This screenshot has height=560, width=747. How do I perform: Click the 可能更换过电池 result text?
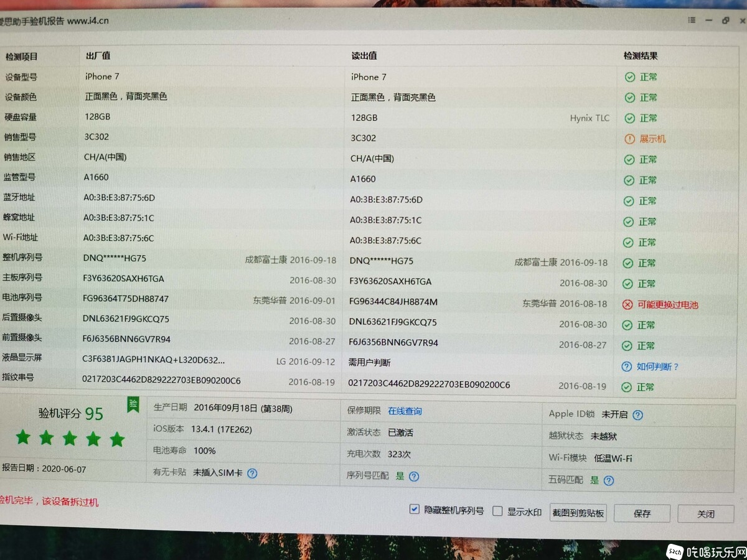[669, 305]
